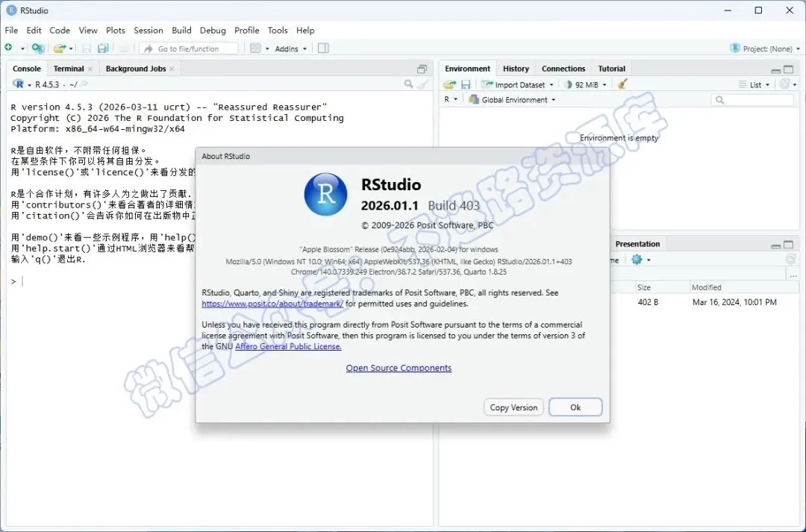
Task: Close the Terminal tab
Action: pyautogui.click(x=90, y=69)
